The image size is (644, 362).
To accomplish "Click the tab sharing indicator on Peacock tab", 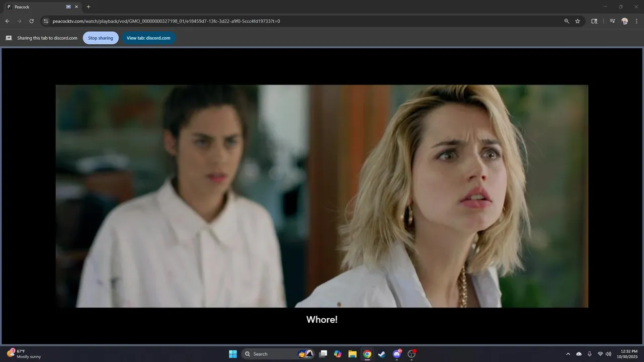I will [x=68, y=7].
